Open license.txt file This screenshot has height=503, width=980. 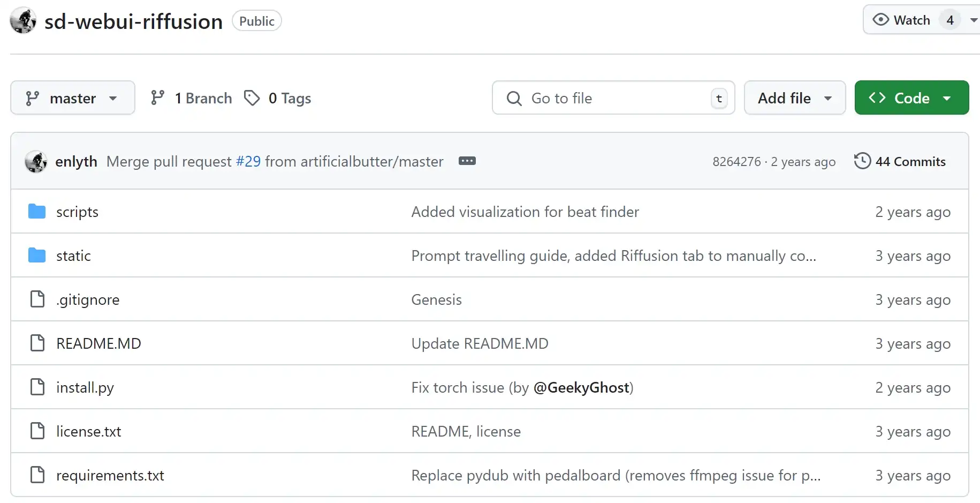[89, 431]
